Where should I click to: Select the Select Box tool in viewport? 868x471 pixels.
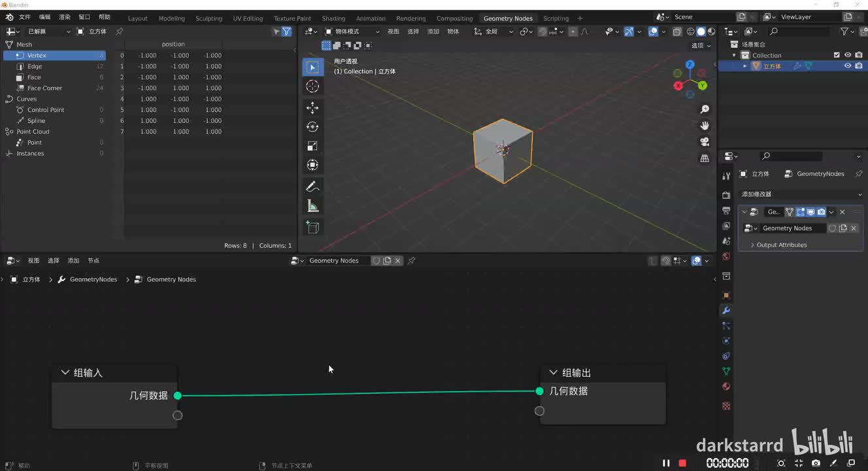pos(312,67)
